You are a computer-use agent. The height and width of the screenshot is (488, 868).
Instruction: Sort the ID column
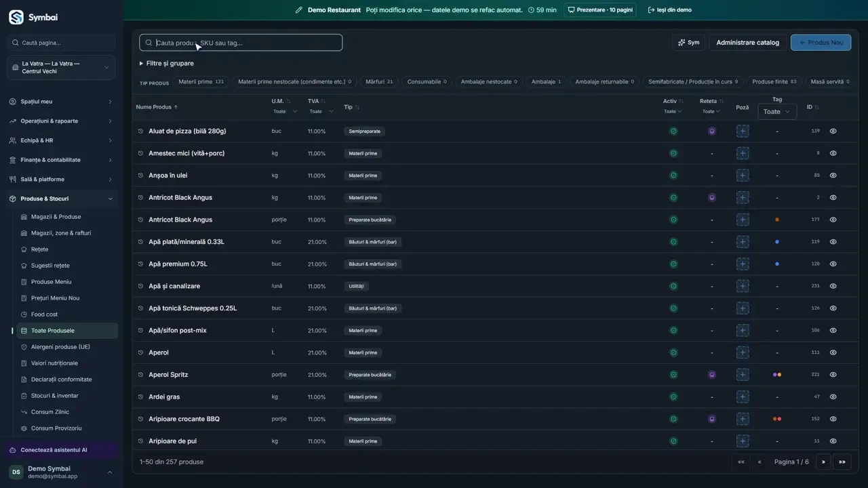[x=816, y=107]
